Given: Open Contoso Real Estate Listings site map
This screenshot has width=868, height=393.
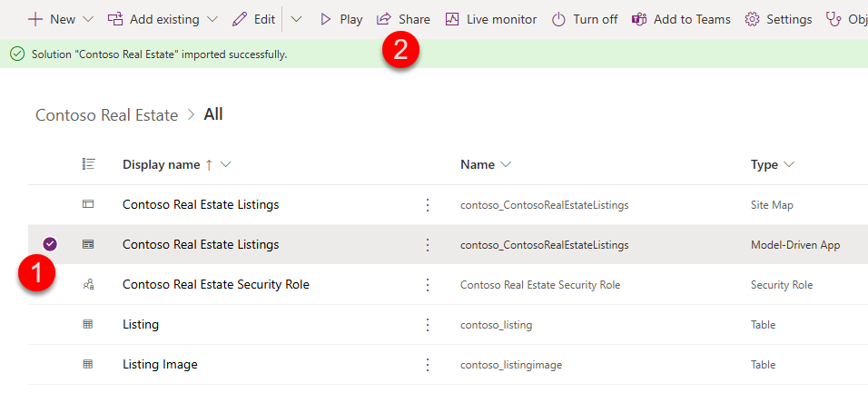Looking at the screenshot, I should pos(201,204).
